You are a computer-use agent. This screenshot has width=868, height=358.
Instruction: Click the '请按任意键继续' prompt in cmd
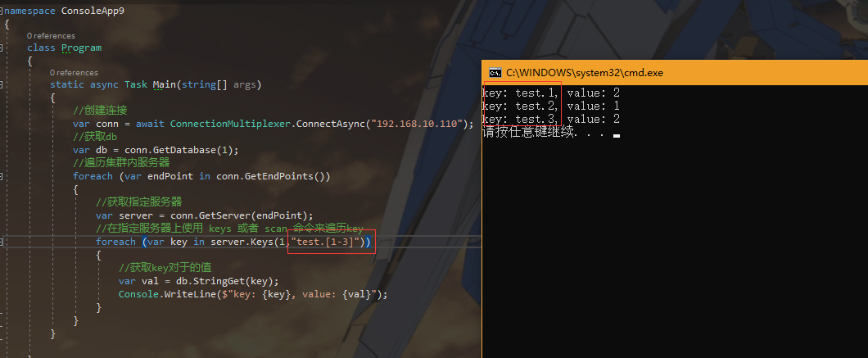[528, 133]
